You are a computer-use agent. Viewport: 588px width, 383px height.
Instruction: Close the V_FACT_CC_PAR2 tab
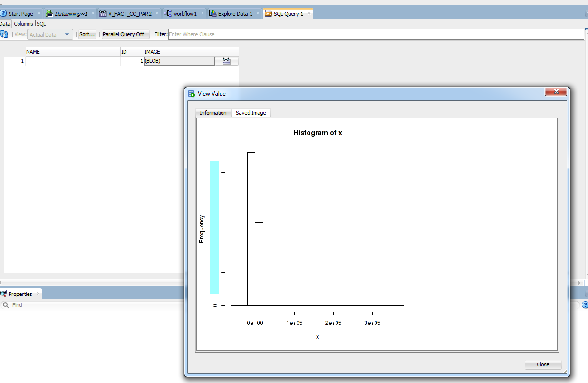(x=157, y=13)
